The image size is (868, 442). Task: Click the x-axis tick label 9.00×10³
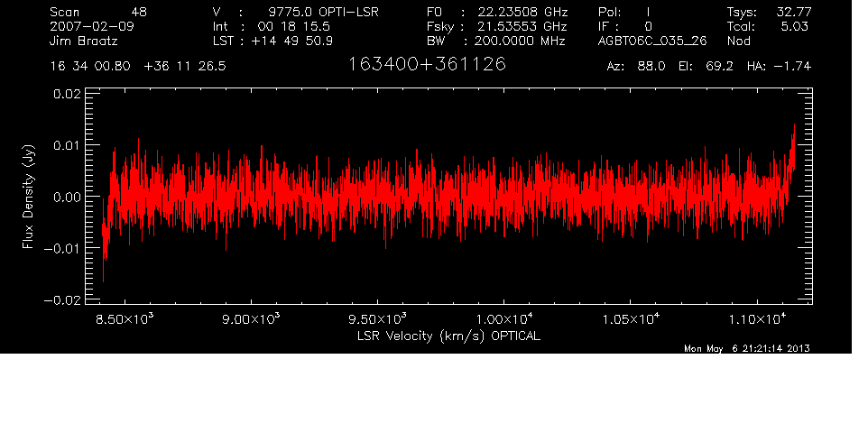coord(251,319)
